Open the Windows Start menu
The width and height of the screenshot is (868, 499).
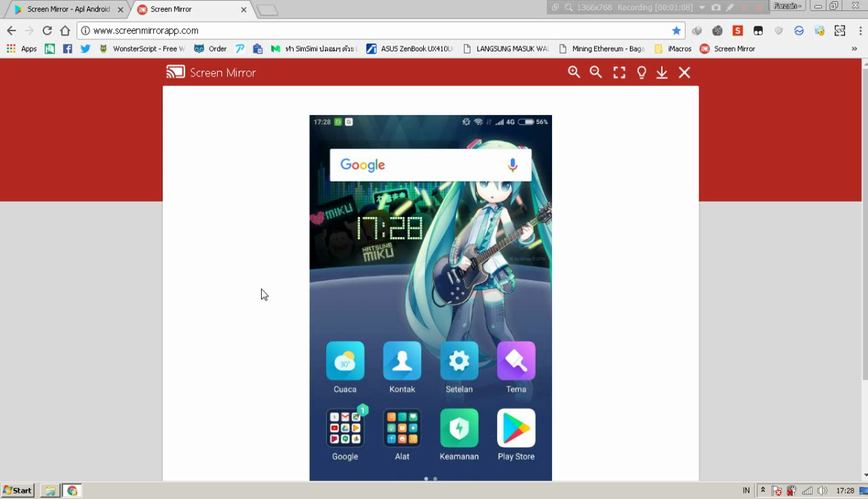tap(18, 490)
